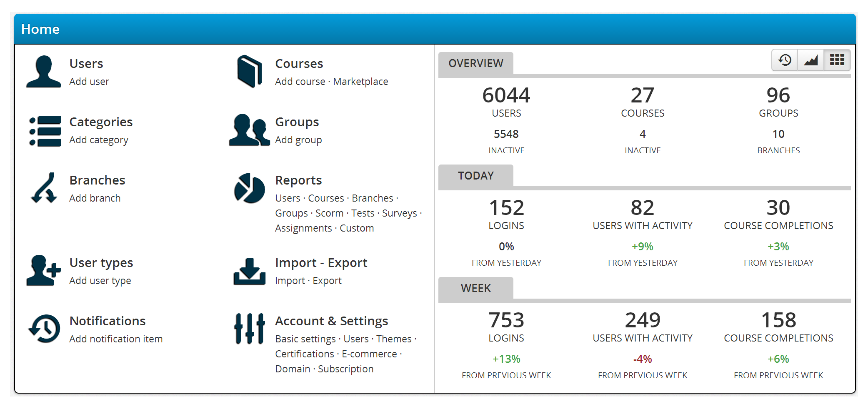Open the User types heading link
868x409 pixels.
(x=101, y=263)
